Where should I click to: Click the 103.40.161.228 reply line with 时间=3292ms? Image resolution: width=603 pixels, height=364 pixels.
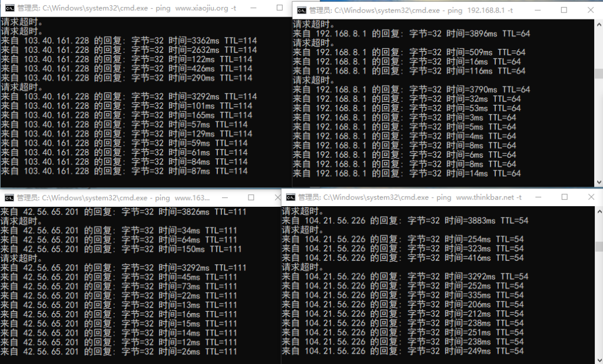(129, 97)
